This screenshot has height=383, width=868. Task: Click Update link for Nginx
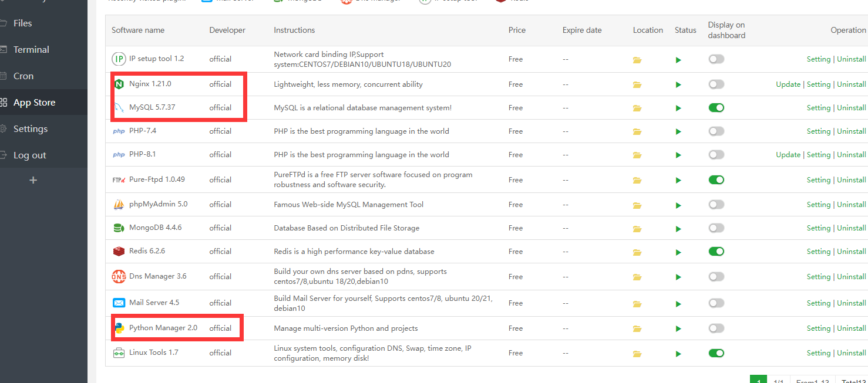point(788,84)
